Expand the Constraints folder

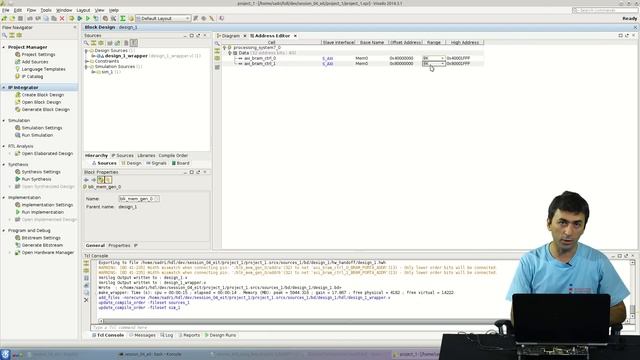[86, 61]
